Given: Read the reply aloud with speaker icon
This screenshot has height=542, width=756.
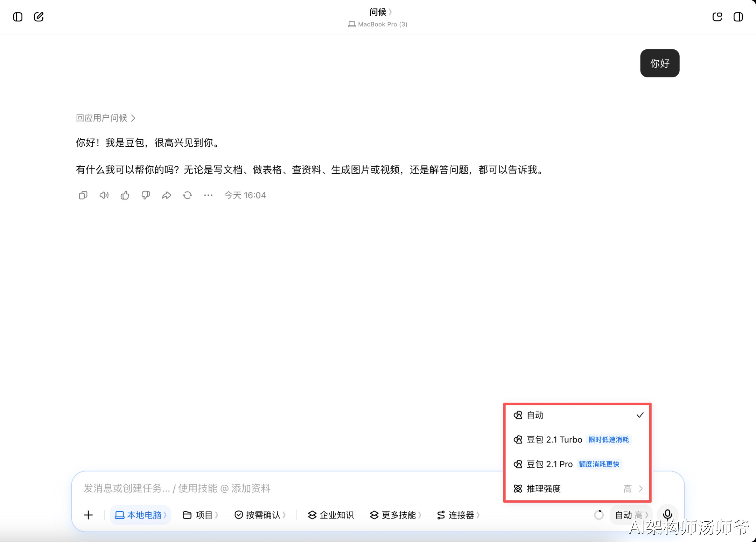Looking at the screenshot, I should [104, 195].
